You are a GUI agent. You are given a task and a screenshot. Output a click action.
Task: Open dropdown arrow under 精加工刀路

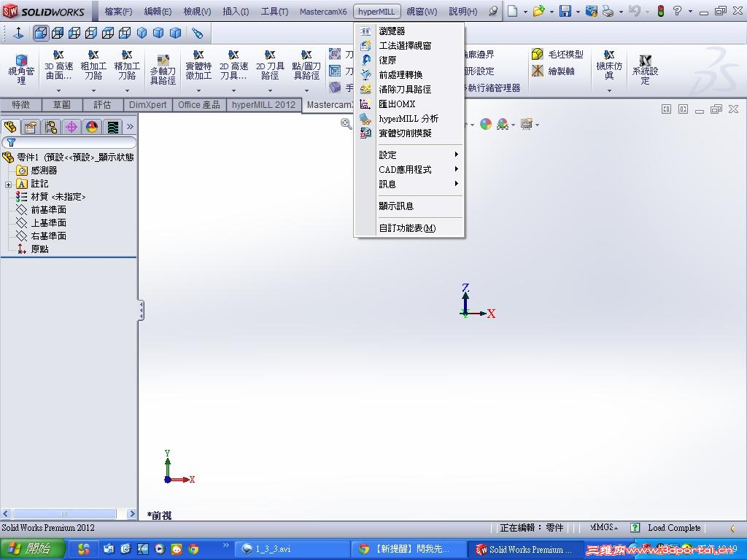[127, 90]
